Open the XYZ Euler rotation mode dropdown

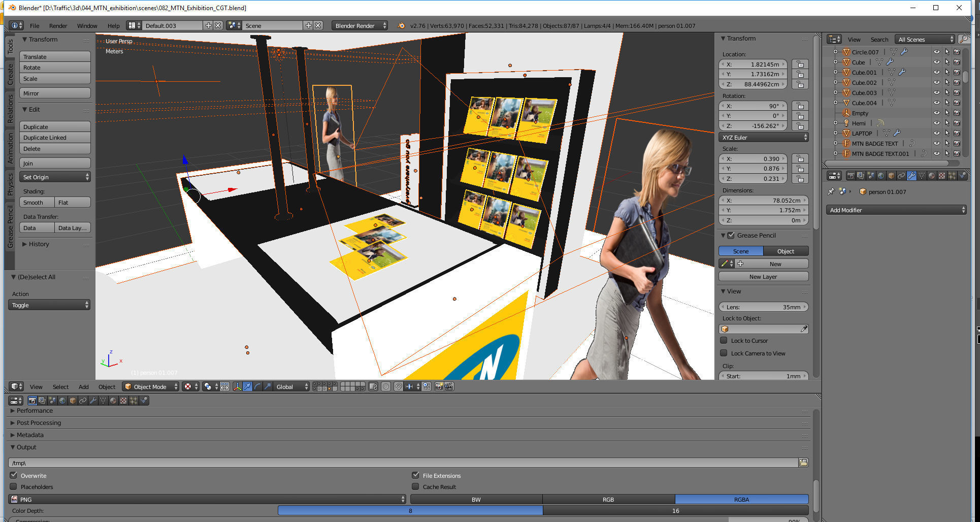click(763, 138)
